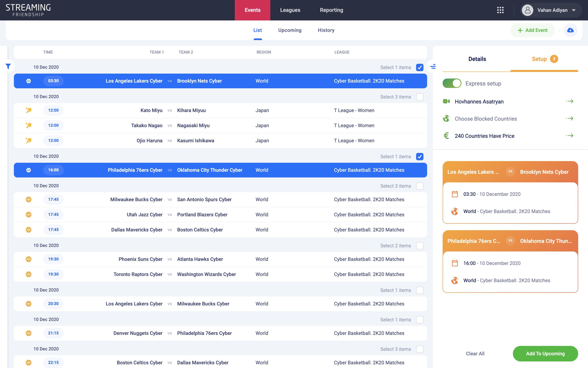Check Select 1 items box above 21:15
Screen dimensions: 588x368
click(420, 320)
